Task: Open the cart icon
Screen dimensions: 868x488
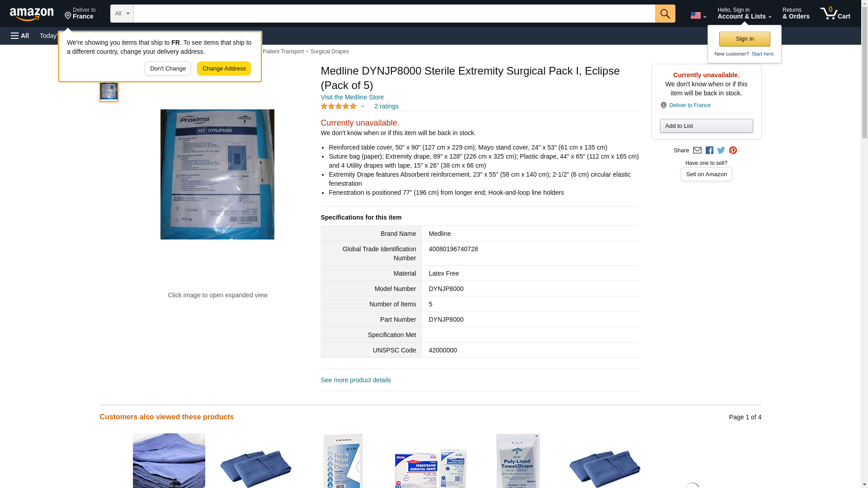Action: coord(835,14)
